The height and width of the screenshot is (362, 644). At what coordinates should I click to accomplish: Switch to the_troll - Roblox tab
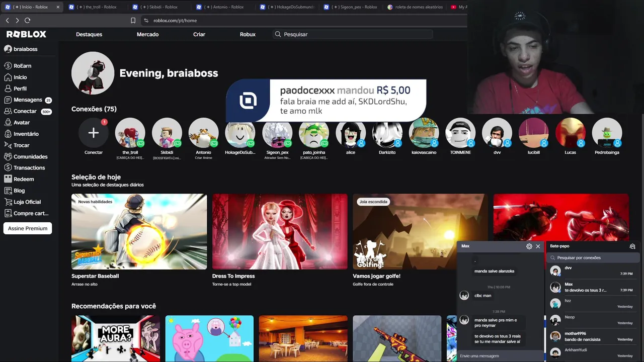(x=96, y=7)
